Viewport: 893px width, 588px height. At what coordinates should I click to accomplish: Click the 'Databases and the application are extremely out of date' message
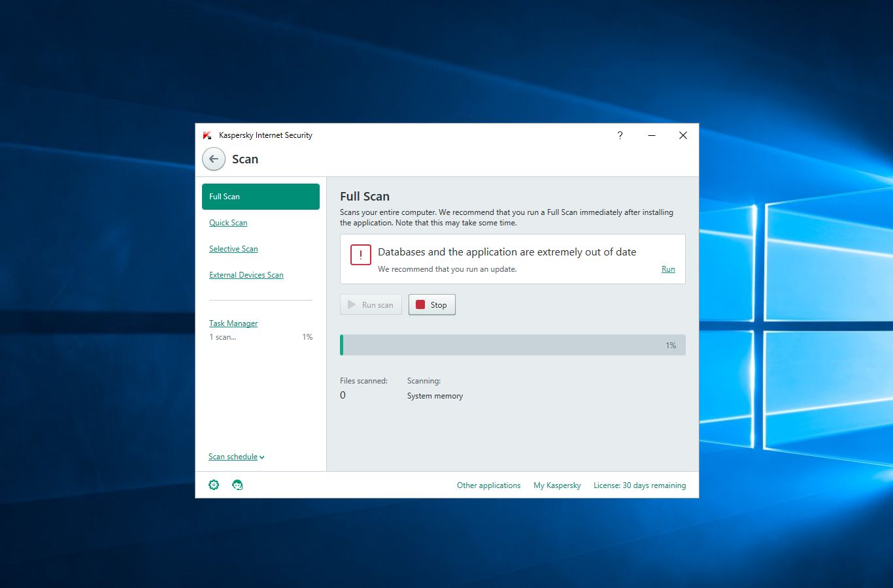coord(507,252)
